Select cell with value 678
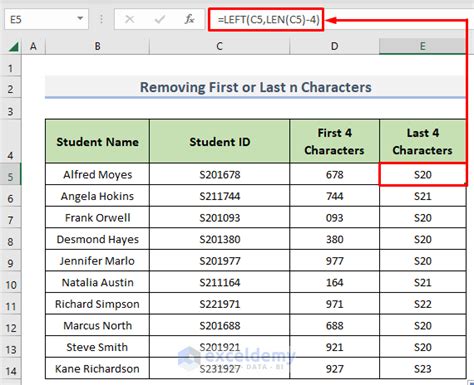The height and width of the screenshot is (385, 474). click(x=335, y=174)
